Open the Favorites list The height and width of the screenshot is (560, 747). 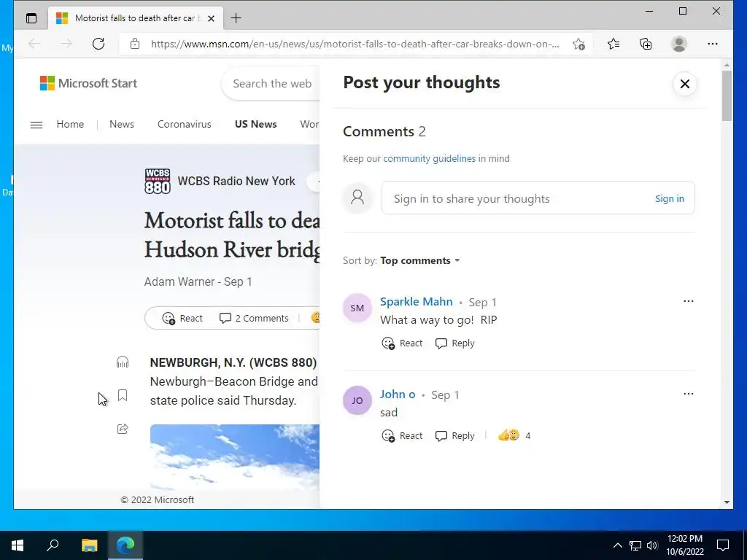pos(614,44)
